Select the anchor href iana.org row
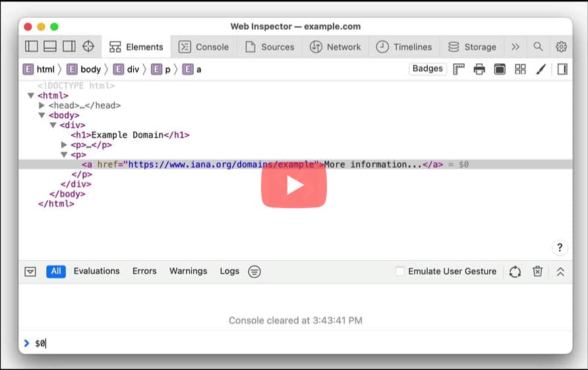Screen dimensions: 588x370 click(x=295, y=165)
